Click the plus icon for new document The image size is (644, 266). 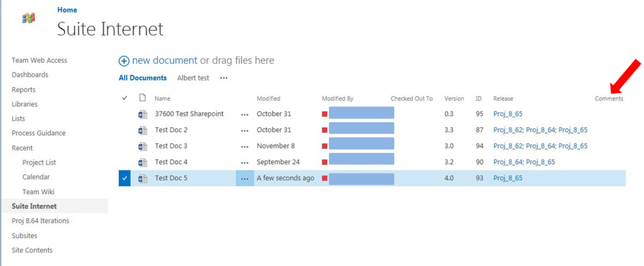pyautogui.click(x=124, y=61)
